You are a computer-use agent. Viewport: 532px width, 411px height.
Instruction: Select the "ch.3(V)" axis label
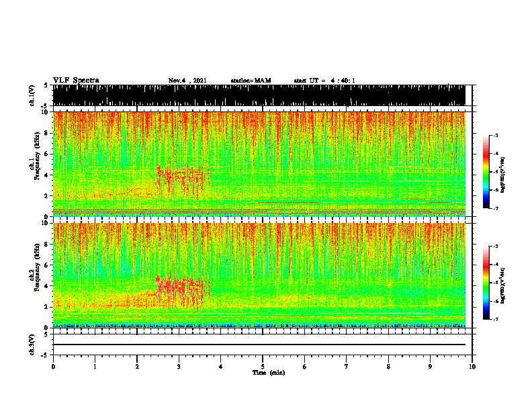click(32, 345)
